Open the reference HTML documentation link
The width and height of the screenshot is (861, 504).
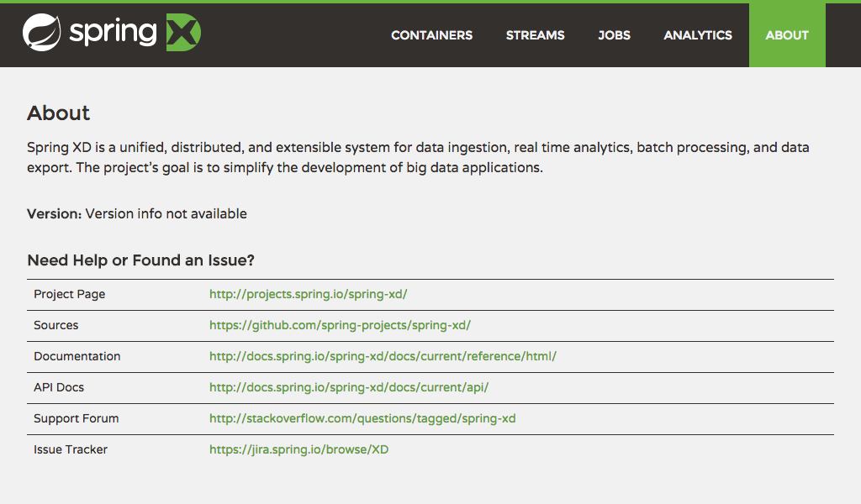tap(383, 356)
